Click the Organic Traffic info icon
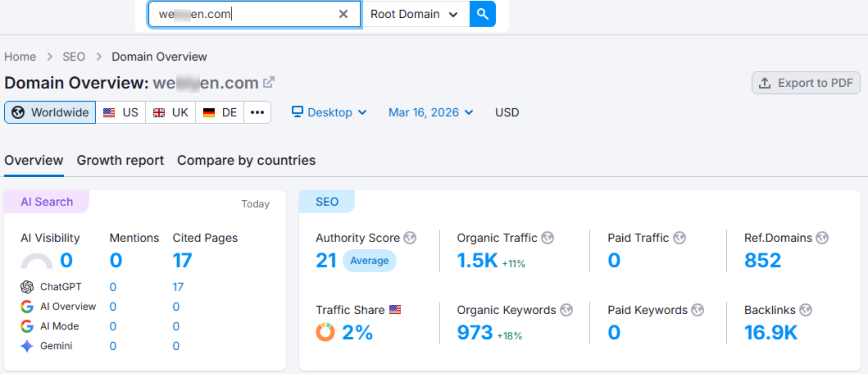 point(548,237)
